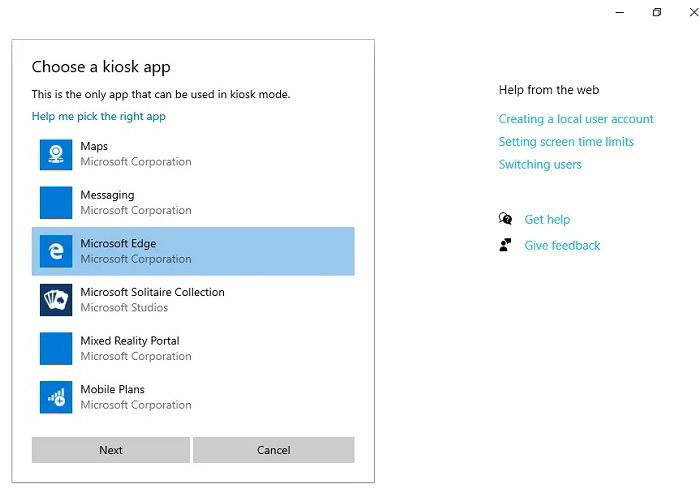Click the Get help chat bubble icon
The height and width of the screenshot is (488, 700).
click(505, 219)
